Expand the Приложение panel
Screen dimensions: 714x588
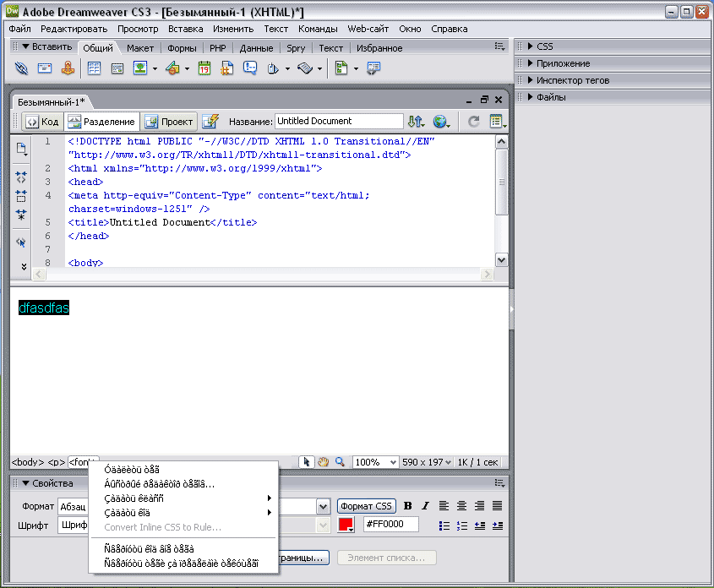pyautogui.click(x=531, y=63)
